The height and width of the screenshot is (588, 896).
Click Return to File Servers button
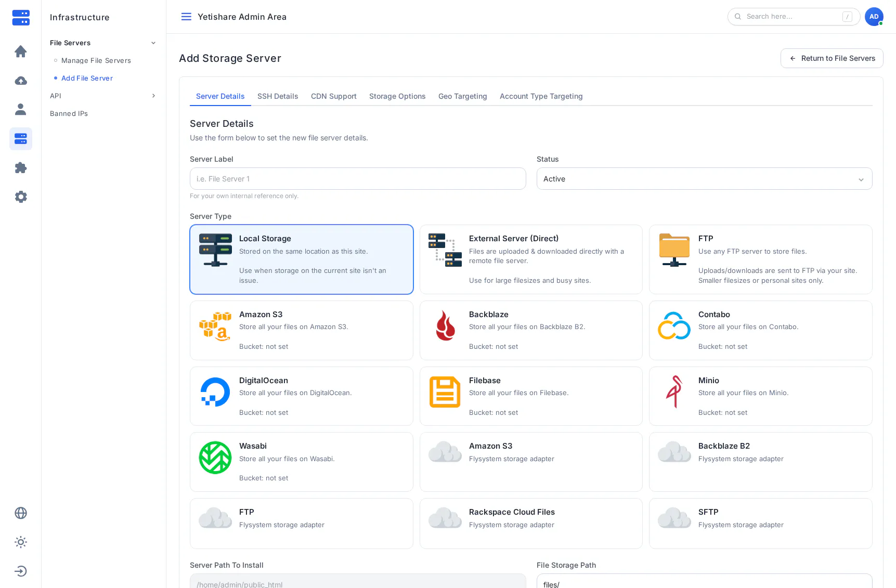(x=832, y=58)
